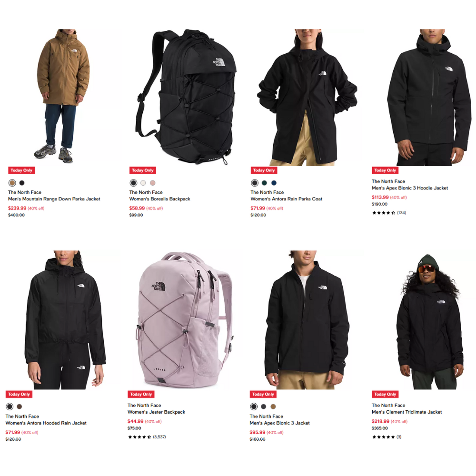Viewport: 476px width, 476px height.
Task: Pick khaki swatch for Apex Bionic 3 Jacket
Action: click(x=273, y=407)
